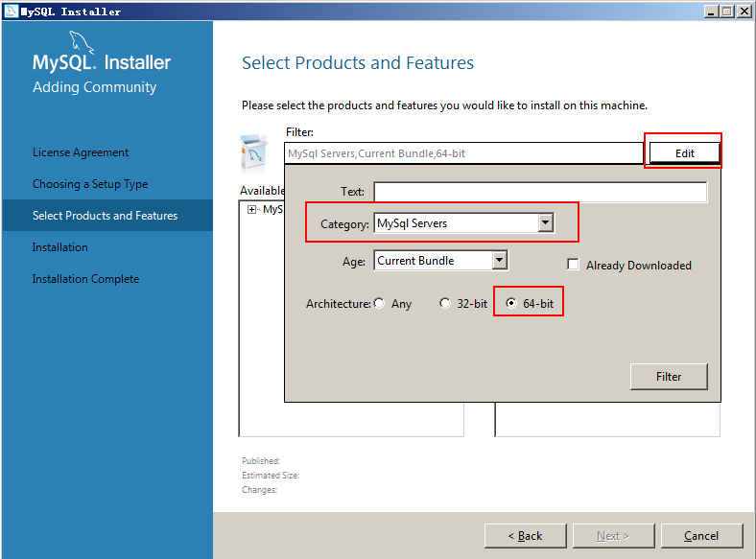Viewport: 756px width, 559px height.
Task: Expand the MyS tree node in Available Products
Action: [x=251, y=209]
